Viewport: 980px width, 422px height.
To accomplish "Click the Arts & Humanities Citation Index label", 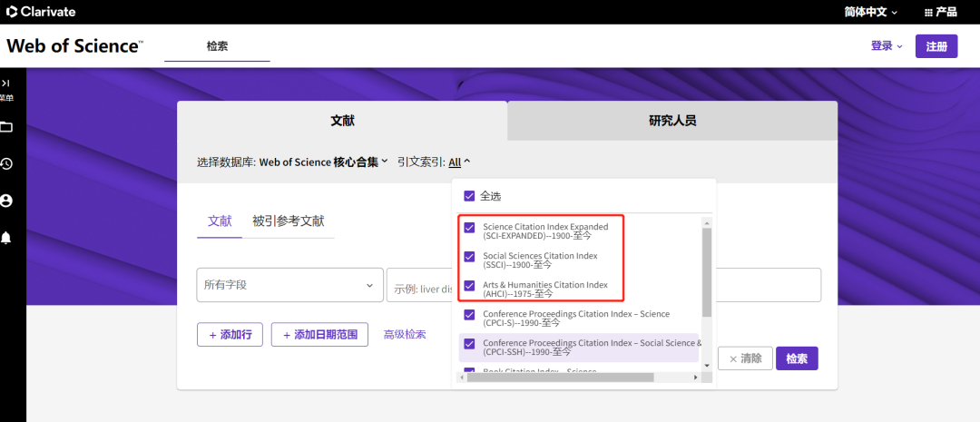I will (545, 289).
